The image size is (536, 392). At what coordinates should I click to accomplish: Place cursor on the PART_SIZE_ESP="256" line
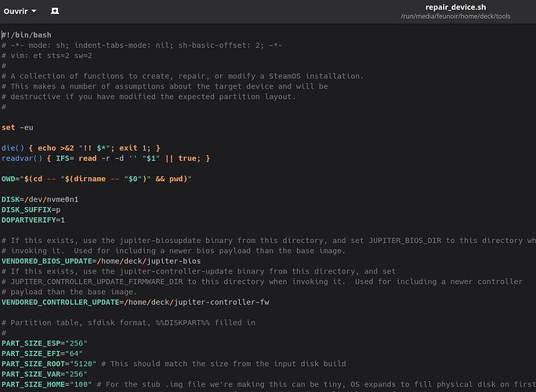(x=45, y=343)
